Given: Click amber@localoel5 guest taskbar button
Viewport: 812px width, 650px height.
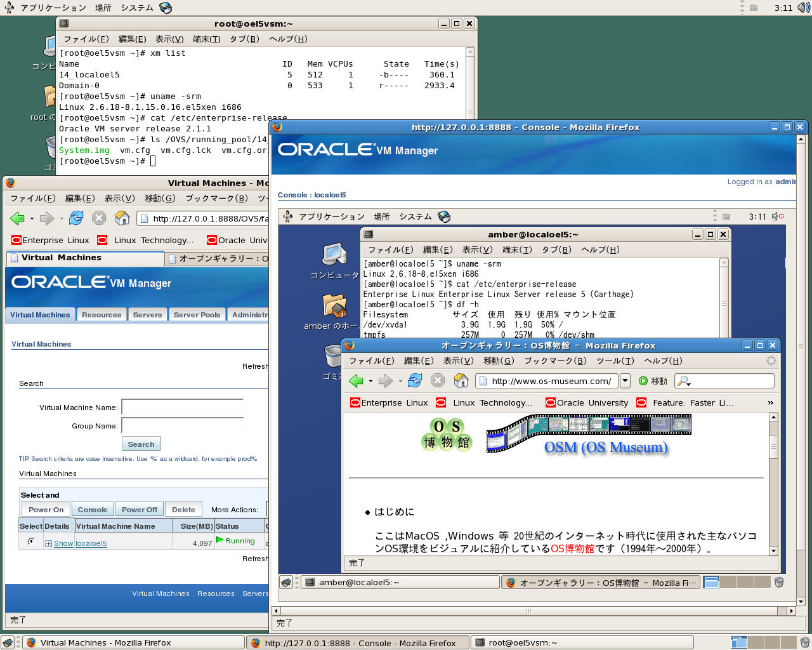Looking at the screenshot, I should tap(400, 582).
